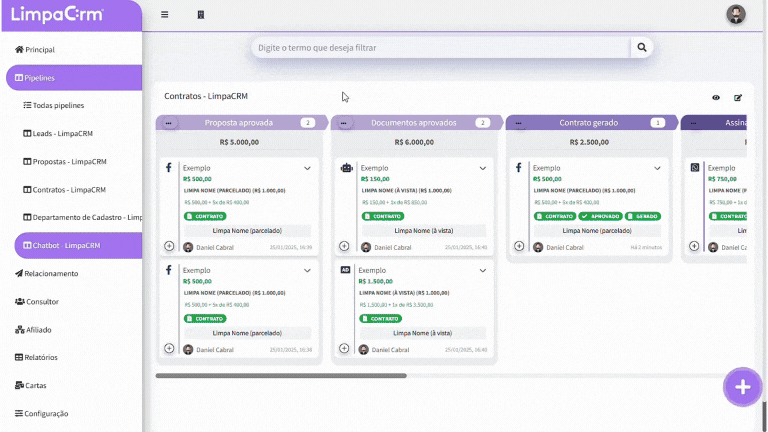The width and height of the screenshot is (768, 432).
Task: Open the options dots on Proposta aprovada
Action: pyautogui.click(x=168, y=123)
